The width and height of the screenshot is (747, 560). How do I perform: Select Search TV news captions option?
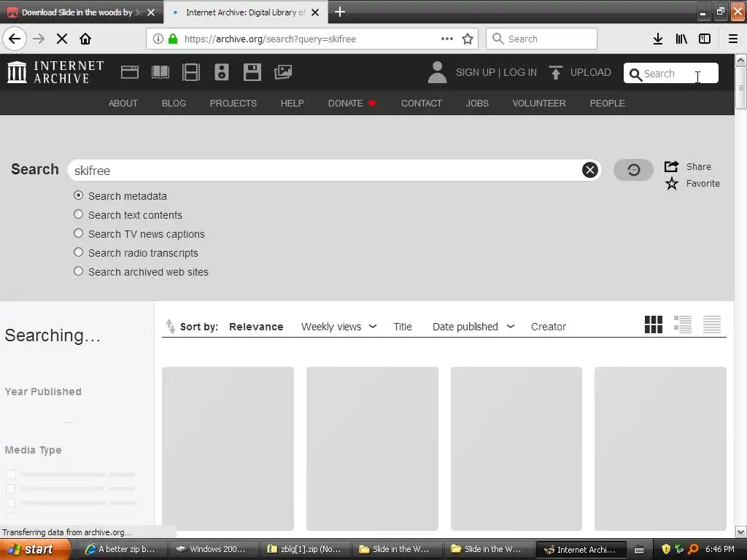[79, 233]
